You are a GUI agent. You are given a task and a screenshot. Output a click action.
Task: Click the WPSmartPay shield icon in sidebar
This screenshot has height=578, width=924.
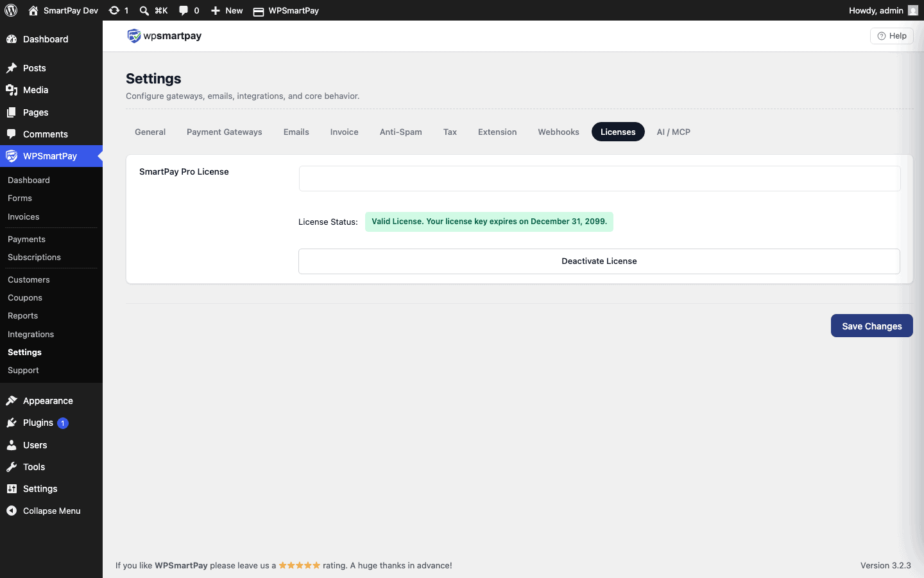click(x=12, y=156)
